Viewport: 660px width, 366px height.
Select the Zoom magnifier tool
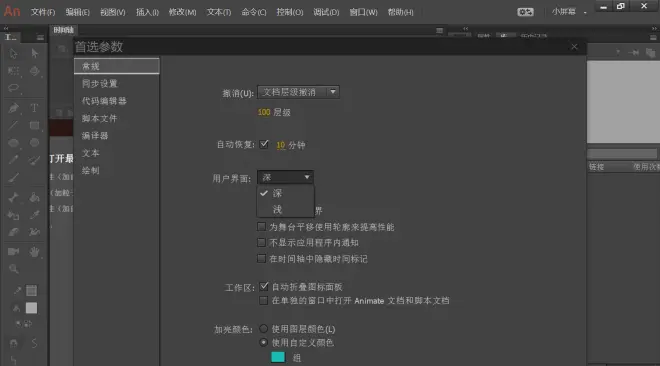(x=13, y=269)
